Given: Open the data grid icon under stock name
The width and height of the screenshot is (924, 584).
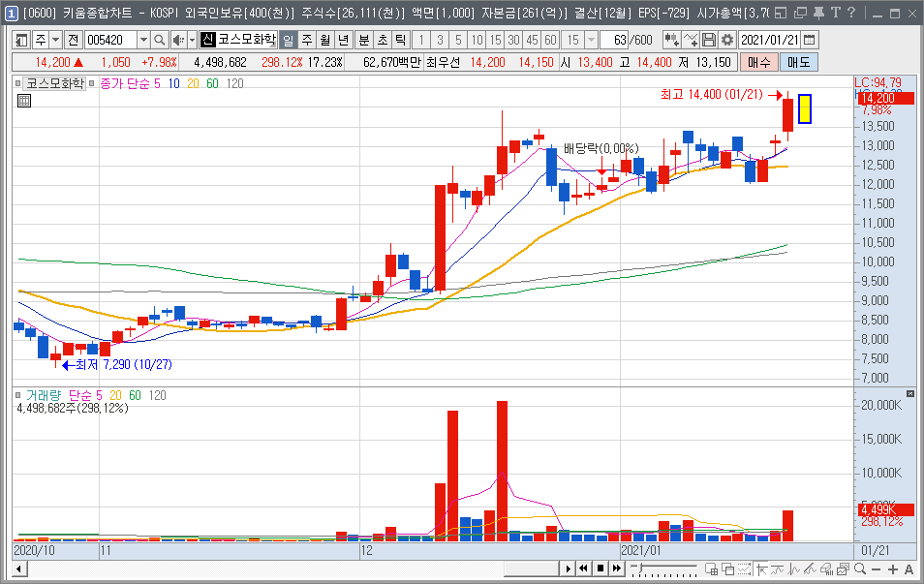Looking at the screenshot, I should coord(24,101).
